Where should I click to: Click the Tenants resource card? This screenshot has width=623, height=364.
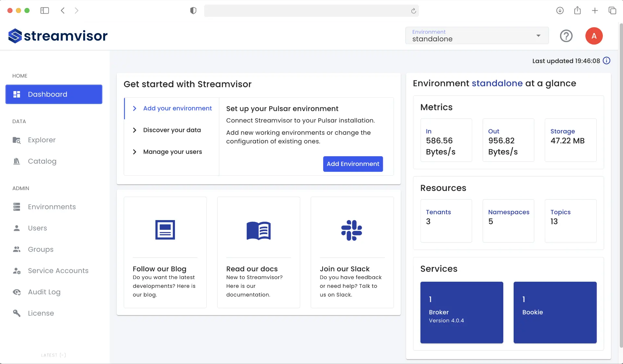click(446, 221)
